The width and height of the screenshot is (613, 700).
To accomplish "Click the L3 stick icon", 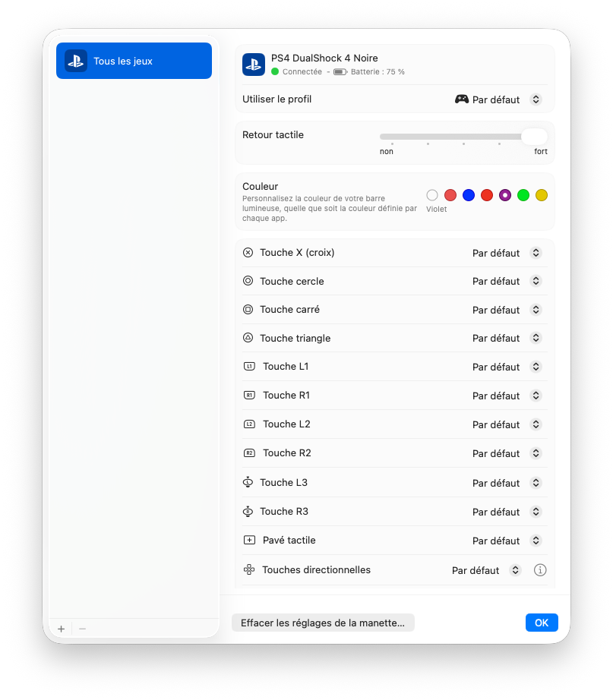I will [x=248, y=482].
